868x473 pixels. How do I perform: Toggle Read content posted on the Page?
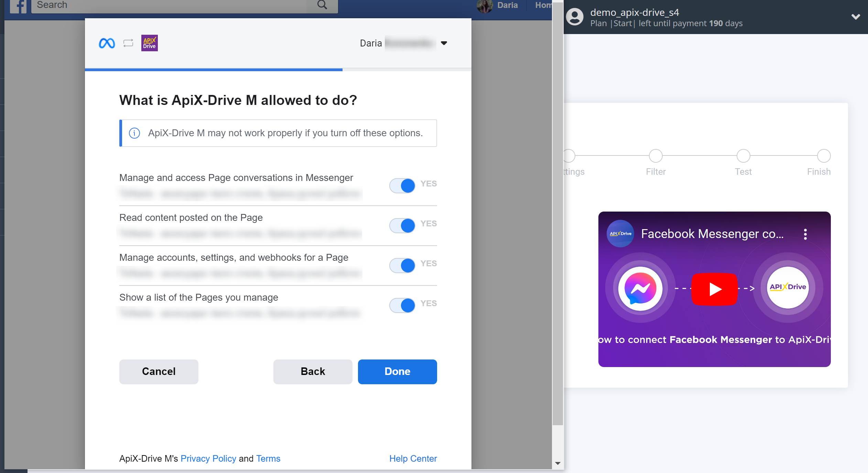coord(402,226)
